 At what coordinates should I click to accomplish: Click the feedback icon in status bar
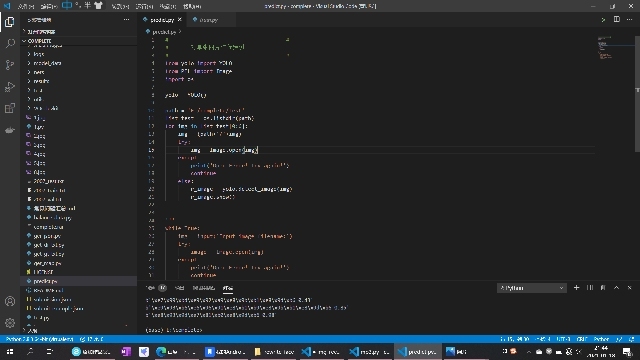tap(620, 339)
